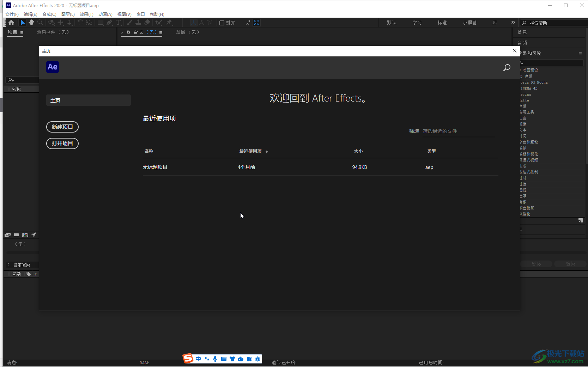
Task: Sort by 最近使用项 column header
Action: click(250, 151)
